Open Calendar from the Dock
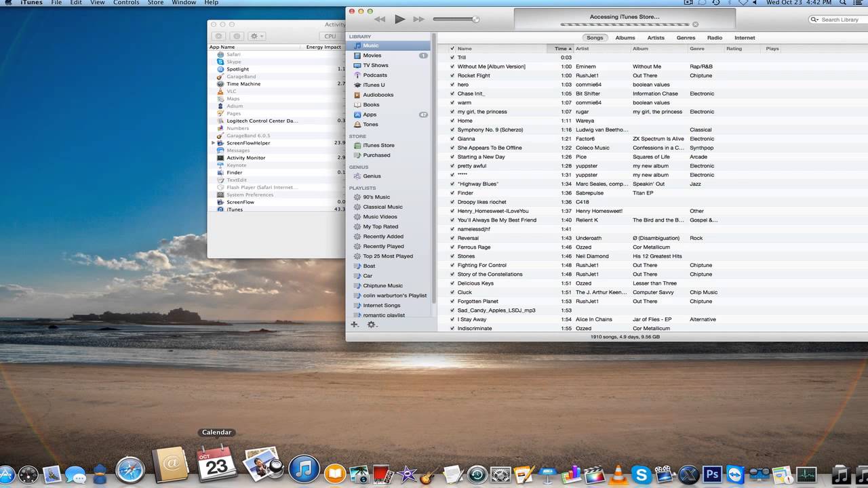 [216, 464]
